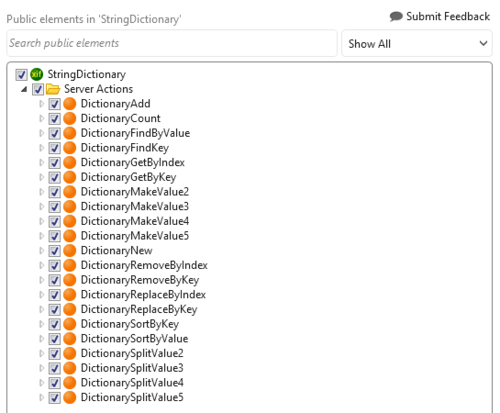
Task: Uncheck the Server Actions checkbox
Action: pyautogui.click(x=38, y=89)
